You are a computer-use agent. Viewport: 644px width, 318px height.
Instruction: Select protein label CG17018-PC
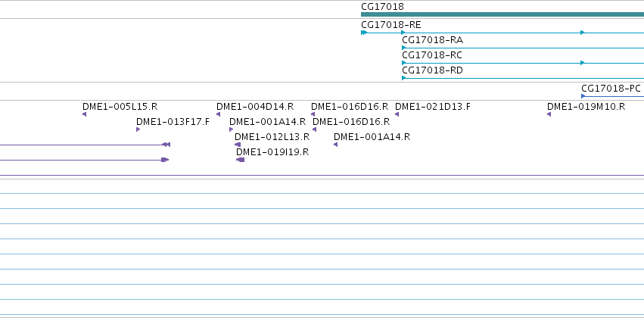(611, 89)
